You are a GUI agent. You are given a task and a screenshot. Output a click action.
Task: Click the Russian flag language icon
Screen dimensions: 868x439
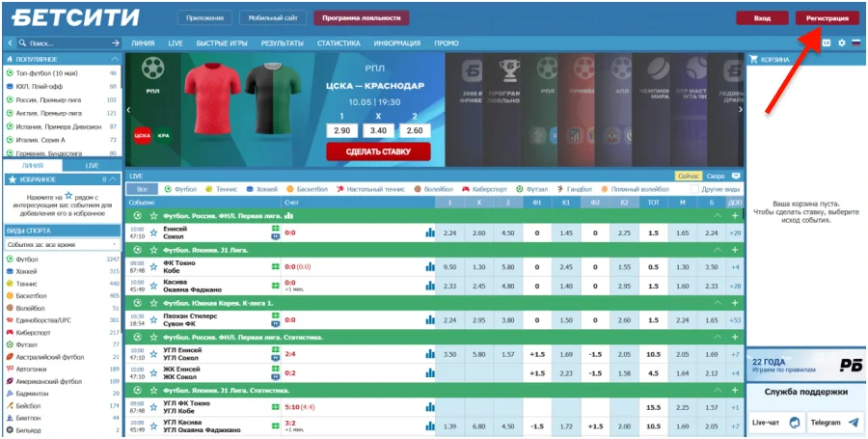coord(856,42)
